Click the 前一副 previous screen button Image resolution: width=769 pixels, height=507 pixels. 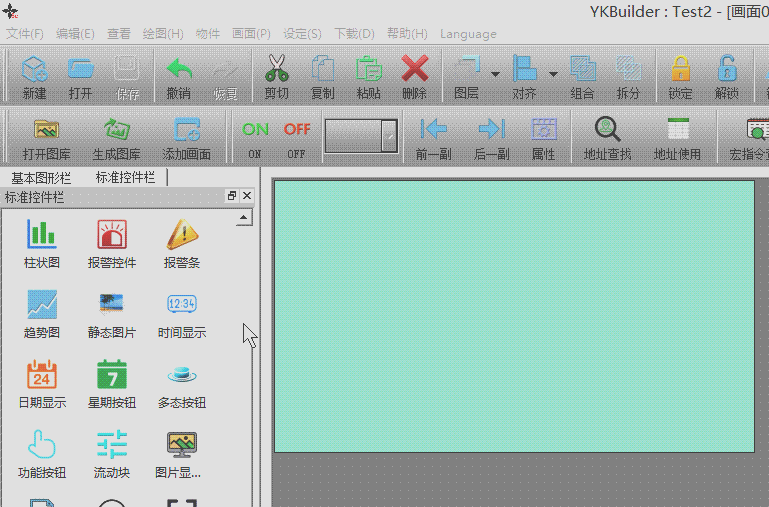click(x=433, y=137)
